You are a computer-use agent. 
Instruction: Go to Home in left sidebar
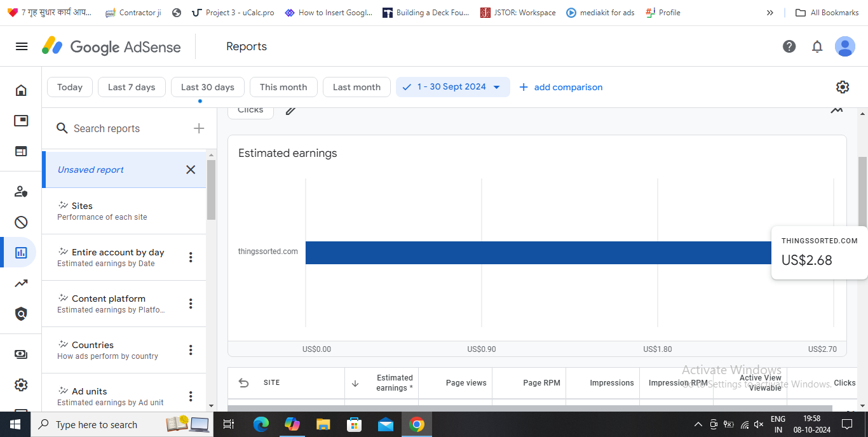21,90
